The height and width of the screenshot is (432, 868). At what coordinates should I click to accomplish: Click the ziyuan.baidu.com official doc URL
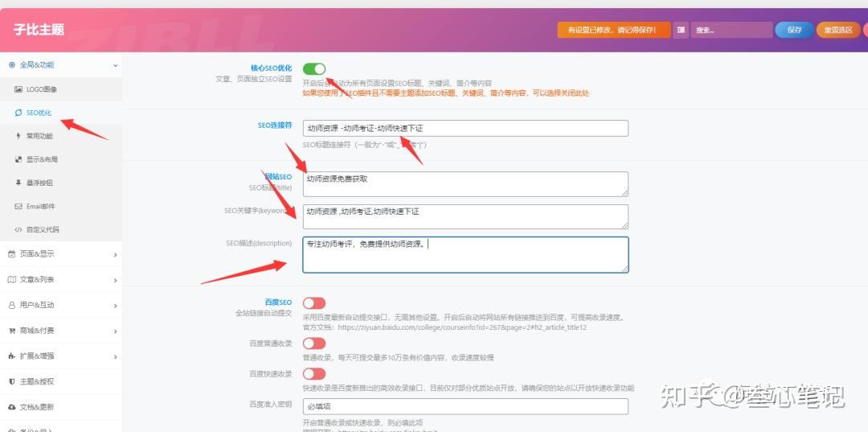click(x=461, y=327)
